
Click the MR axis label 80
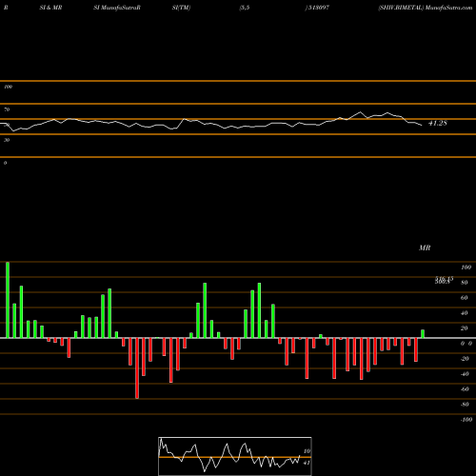pos(465,283)
